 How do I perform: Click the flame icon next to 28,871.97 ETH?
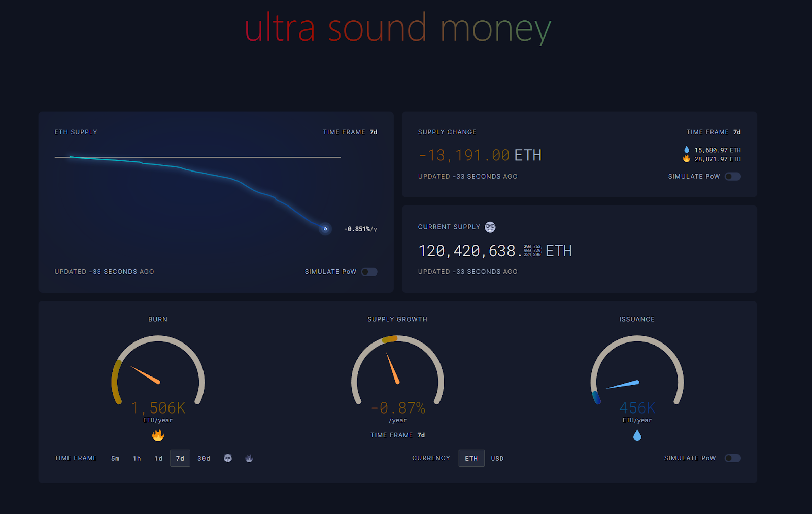coord(687,159)
